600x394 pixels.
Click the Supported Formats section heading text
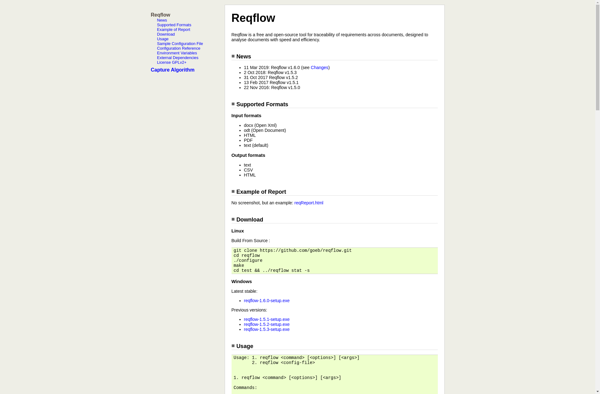pos(262,104)
